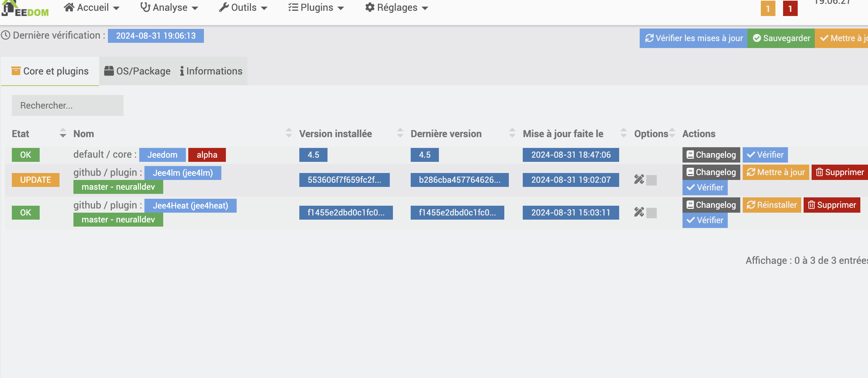868x378 pixels.
Task: Open the Informations tab
Action: pos(211,71)
